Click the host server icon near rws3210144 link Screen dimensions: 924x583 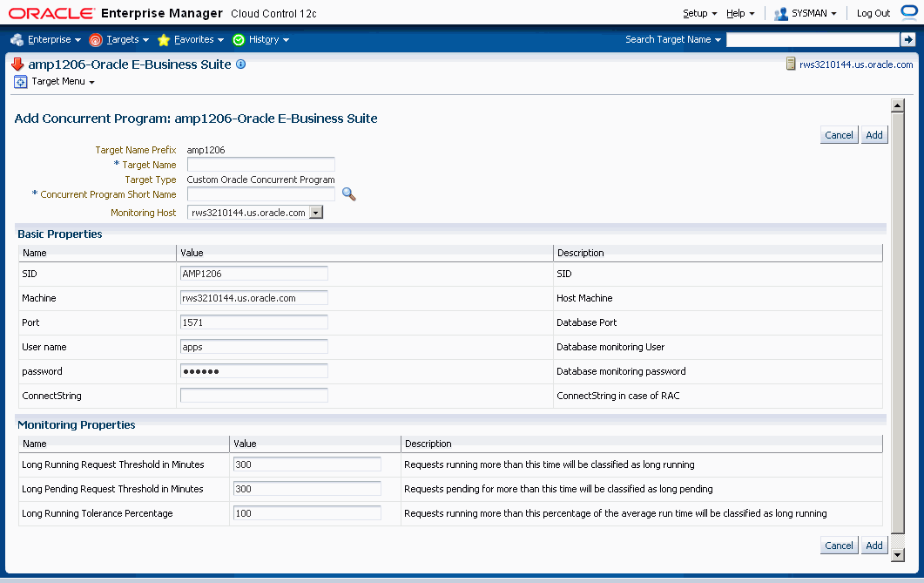tap(791, 64)
